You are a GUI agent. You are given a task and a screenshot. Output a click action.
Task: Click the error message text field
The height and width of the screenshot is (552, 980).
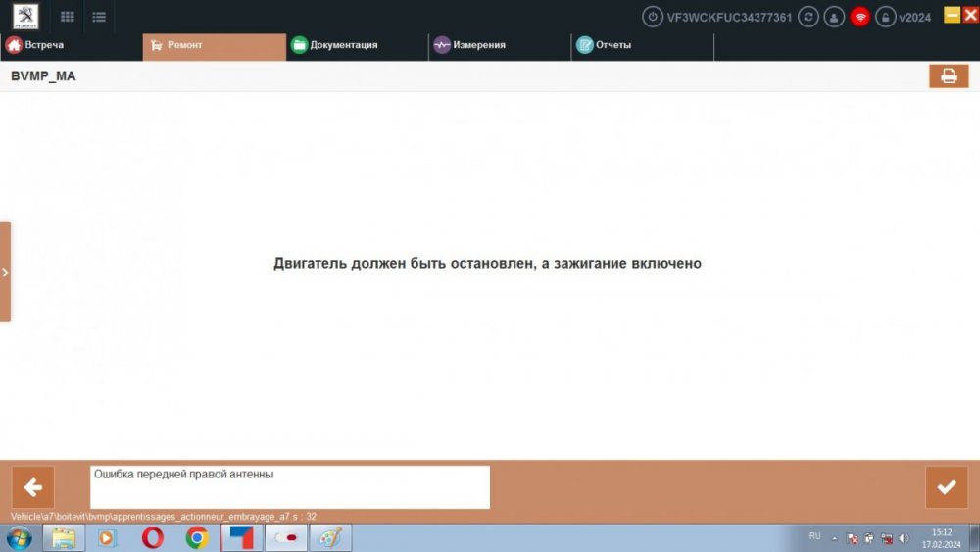pos(289,486)
